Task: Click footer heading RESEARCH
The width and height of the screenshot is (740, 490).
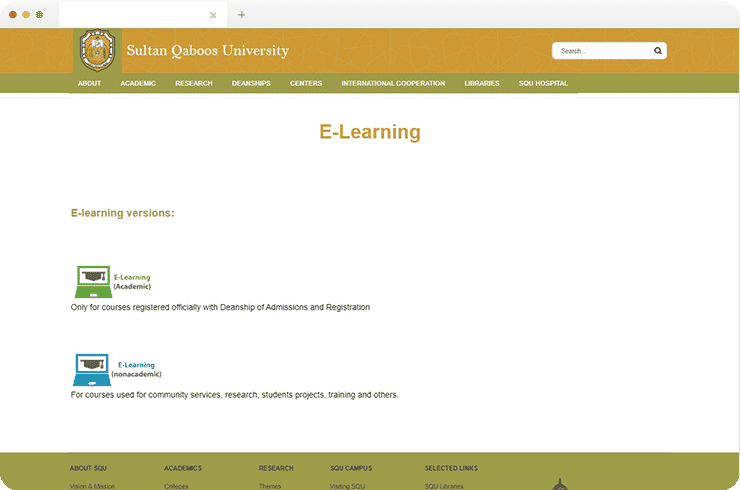Action: [276, 468]
